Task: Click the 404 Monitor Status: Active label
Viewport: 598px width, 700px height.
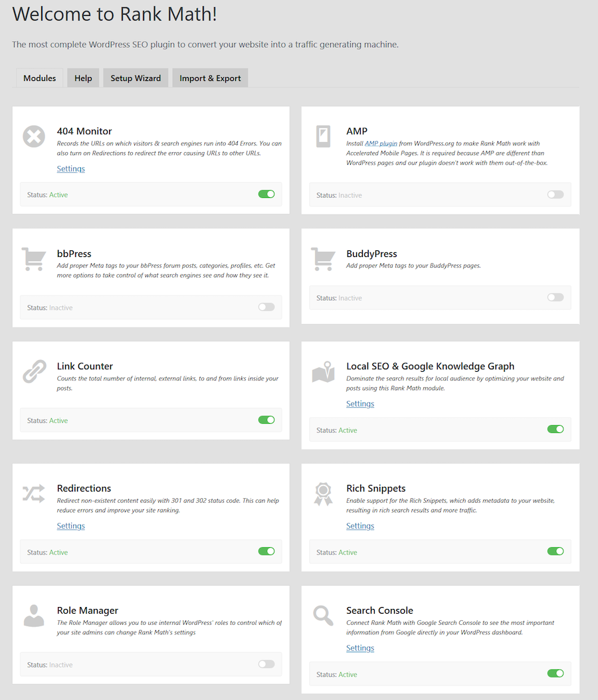Action: tap(47, 195)
